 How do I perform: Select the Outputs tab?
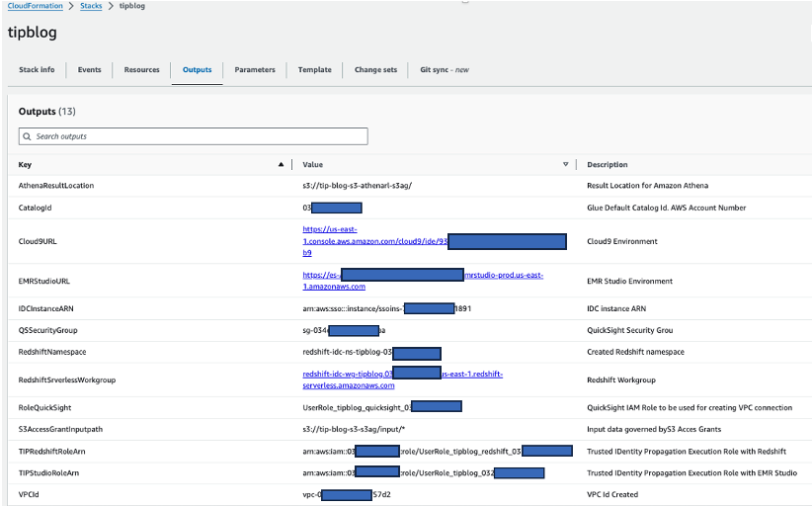198,69
